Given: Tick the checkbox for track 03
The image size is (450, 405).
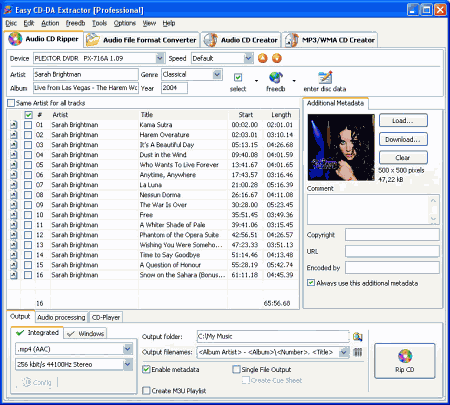Looking at the screenshot, I should (x=28, y=145).
